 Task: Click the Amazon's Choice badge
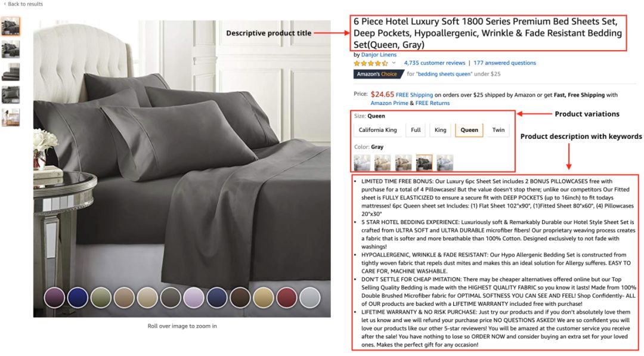click(377, 74)
